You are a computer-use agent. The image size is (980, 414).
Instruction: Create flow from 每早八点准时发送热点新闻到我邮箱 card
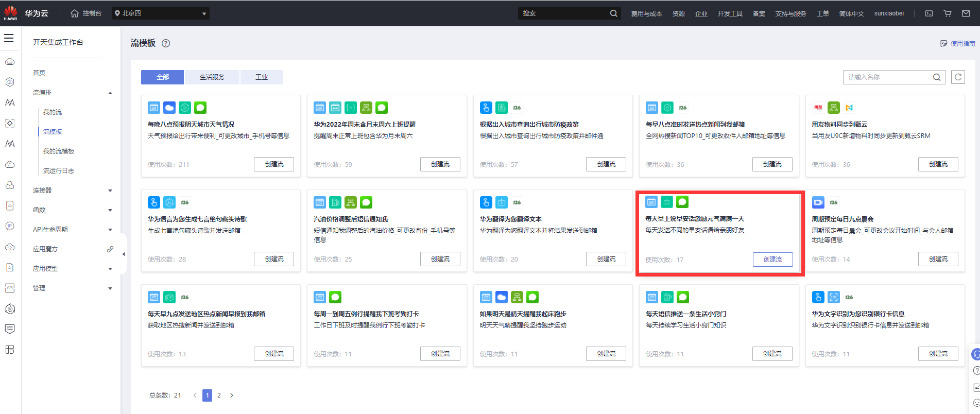(x=772, y=164)
